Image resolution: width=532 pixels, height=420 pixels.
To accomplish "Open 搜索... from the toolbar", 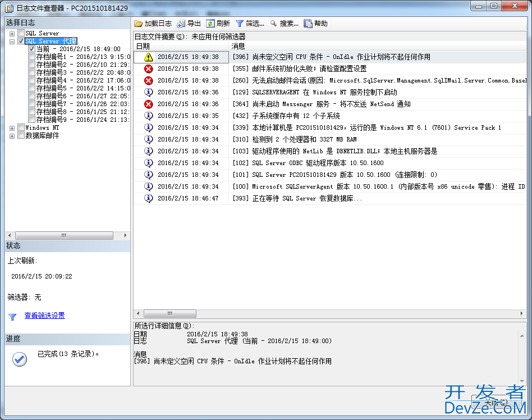I will coord(289,24).
